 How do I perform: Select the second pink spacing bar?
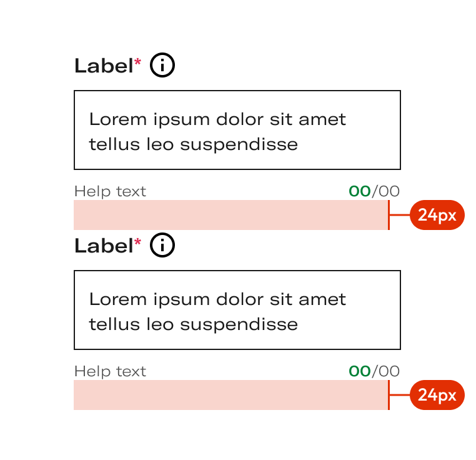[x=231, y=394]
